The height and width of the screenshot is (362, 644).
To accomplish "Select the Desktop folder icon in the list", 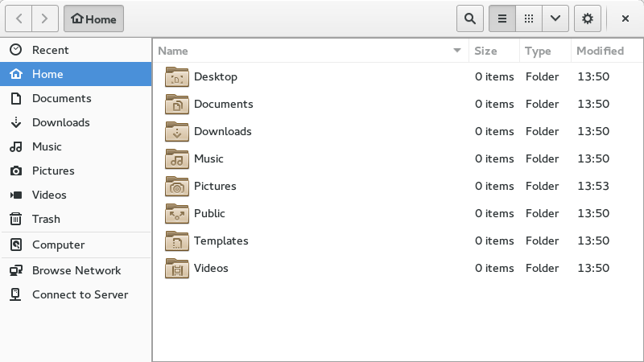I will coord(177,76).
